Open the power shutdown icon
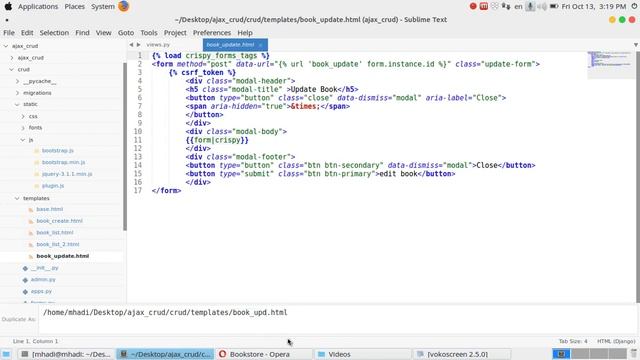Screen dimensions: 640x360 pos(635,6)
